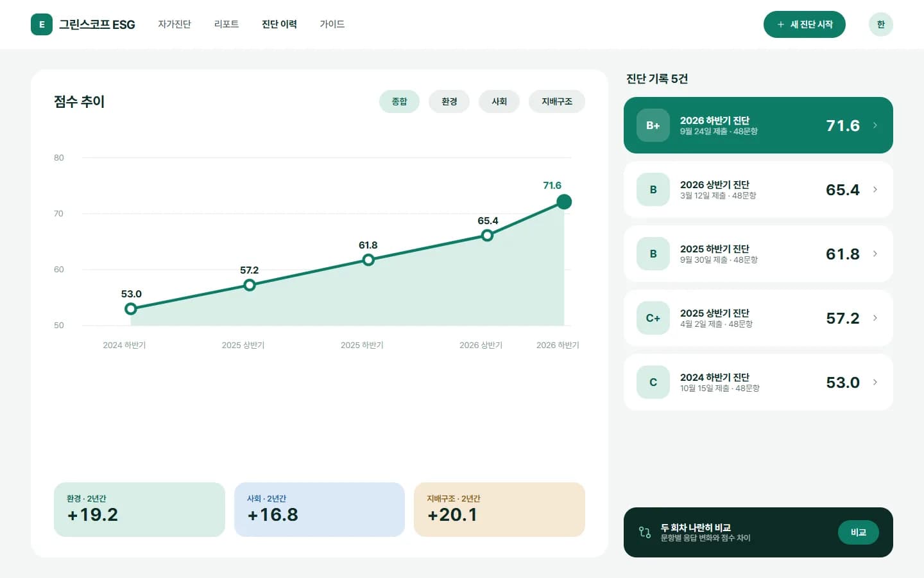924x578 pixels.
Task: Click the 사회 · 2년간 +16.8 card
Action: (x=320, y=509)
